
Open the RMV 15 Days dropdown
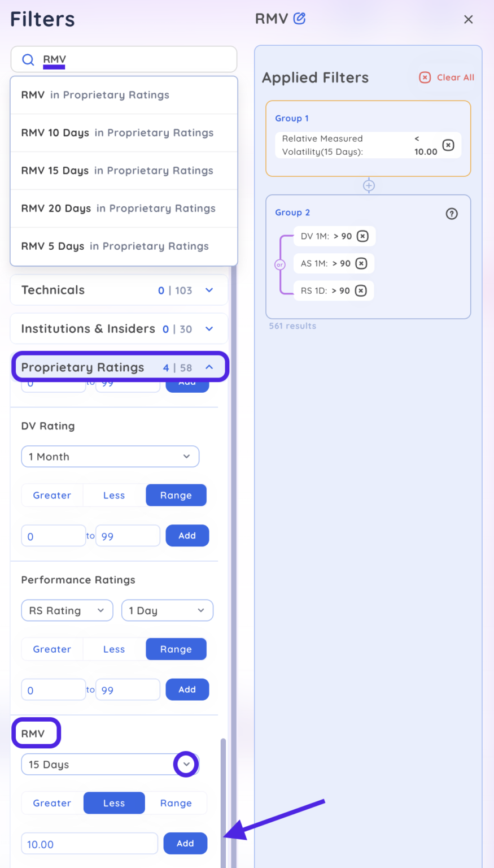[186, 765]
